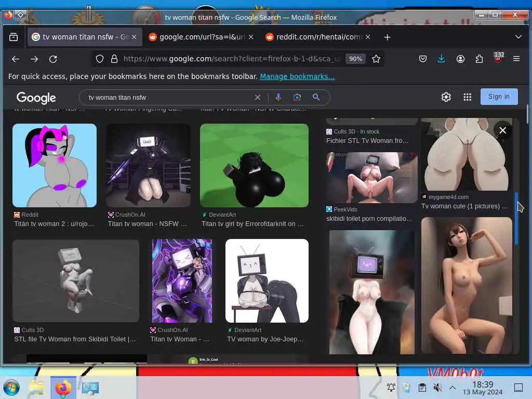532x399 pixels.
Task: Select the DeviantArt green background thumbnail
Action: 254,165
